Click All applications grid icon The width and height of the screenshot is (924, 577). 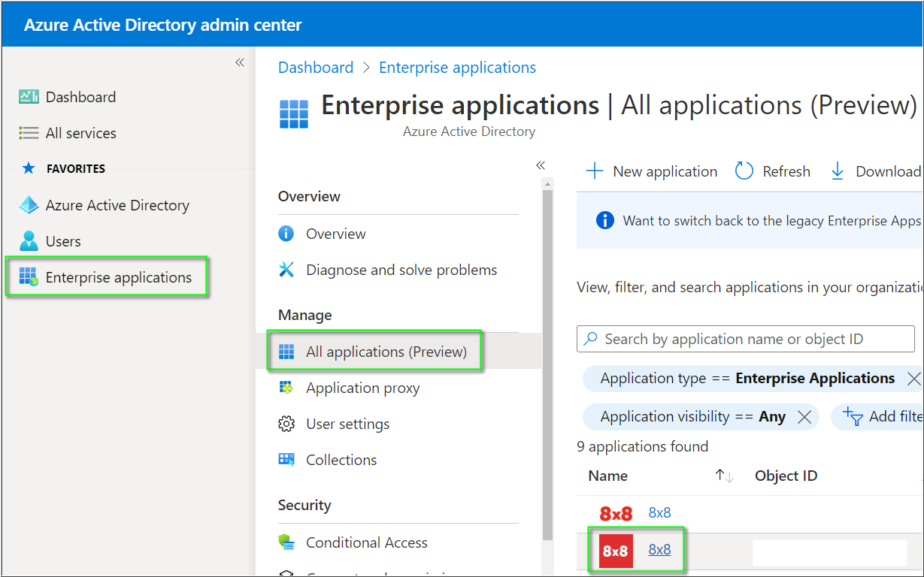(x=286, y=352)
